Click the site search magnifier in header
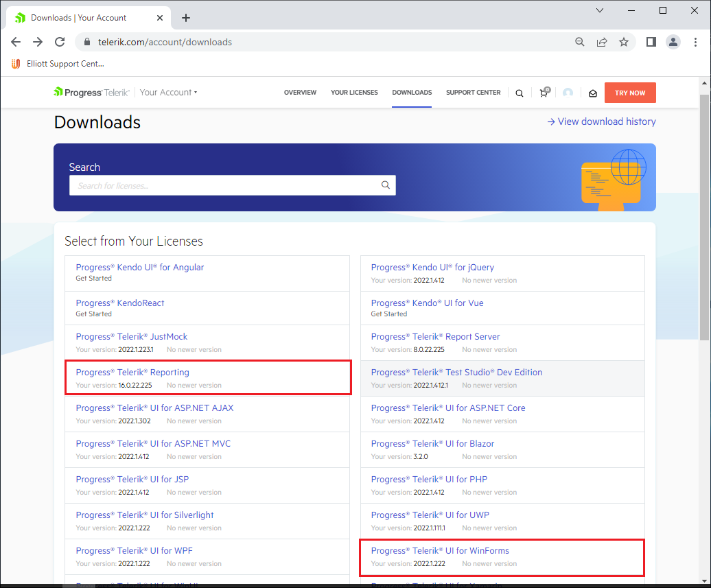 coord(520,93)
